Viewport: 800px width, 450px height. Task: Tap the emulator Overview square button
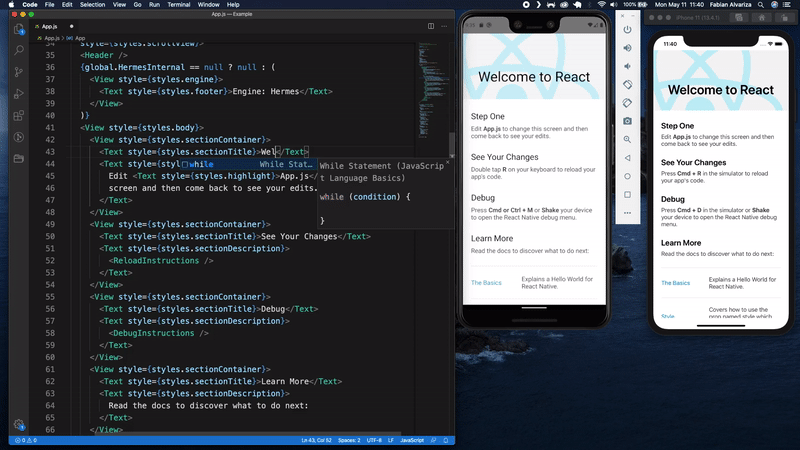click(x=628, y=194)
